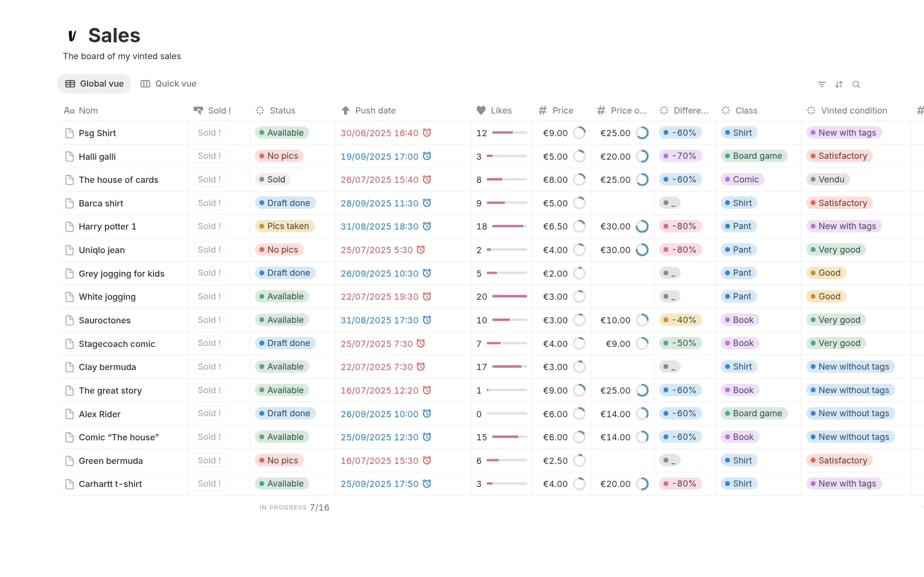The image size is (924, 577).
Task: Open search with the magnifying glass icon
Action: [x=857, y=84]
